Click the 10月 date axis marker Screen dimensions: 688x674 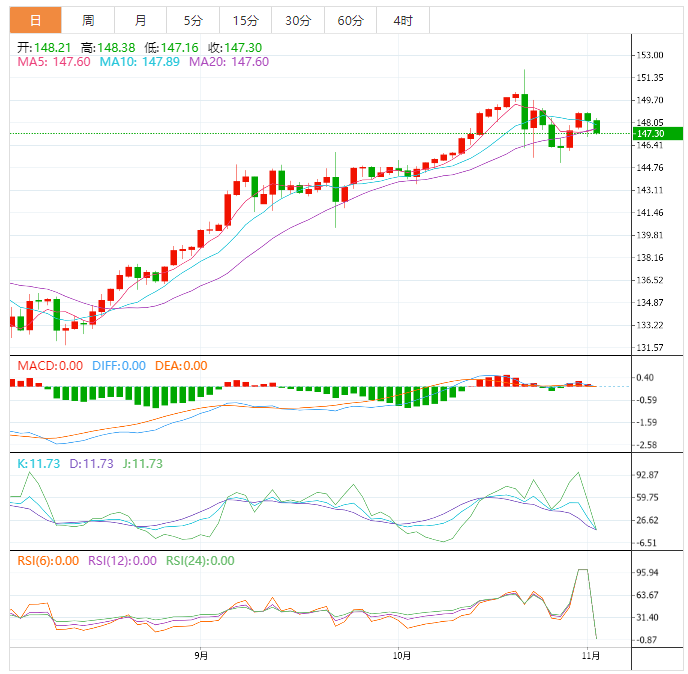pyautogui.click(x=401, y=656)
